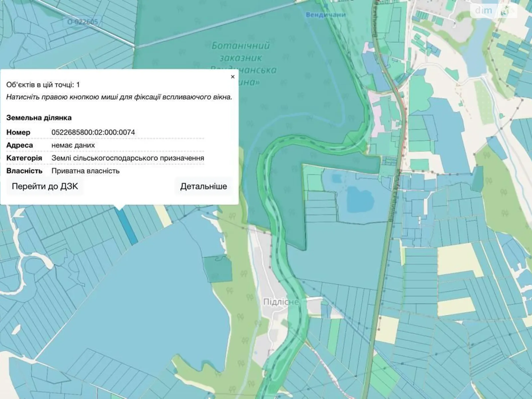The image size is (532, 399).
Task: Click the Підлісне village label
Action: click(281, 302)
